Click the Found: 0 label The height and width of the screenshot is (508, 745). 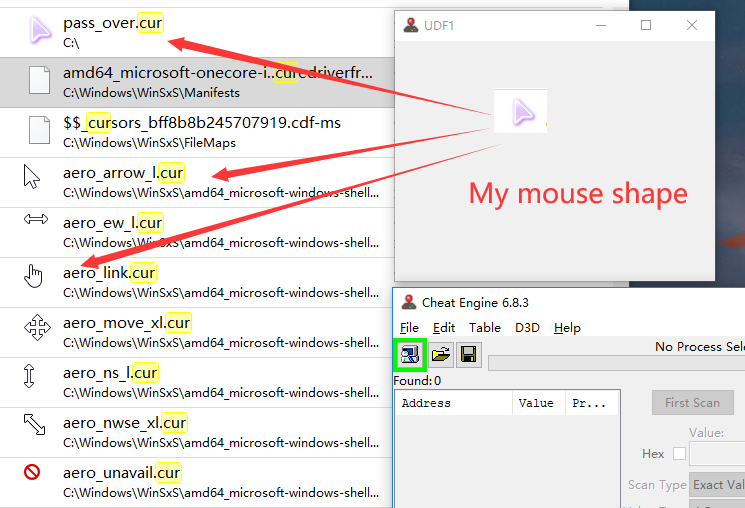coord(417,381)
